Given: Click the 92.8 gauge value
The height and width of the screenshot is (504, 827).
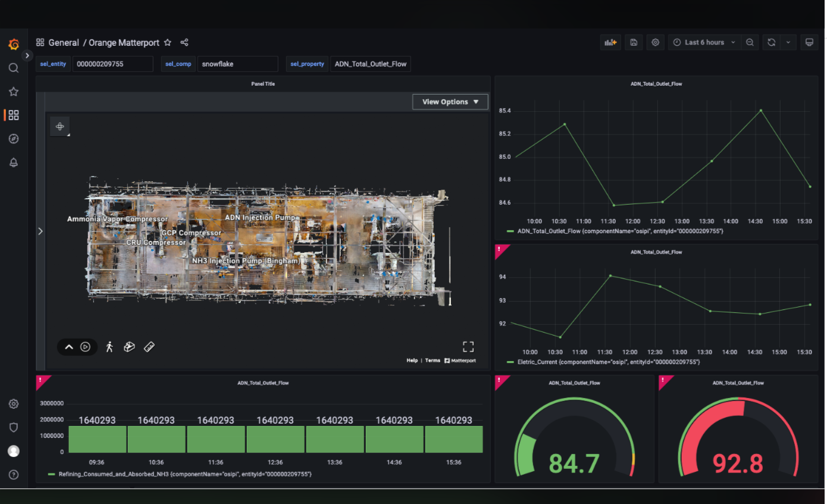Looking at the screenshot, I should [x=738, y=463].
